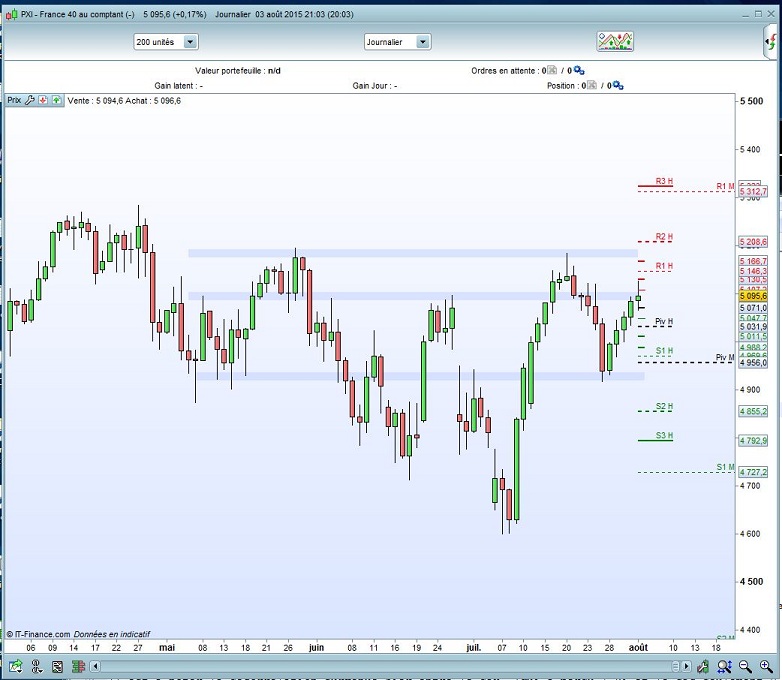Click the mai month label on axis
The image size is (782, 680).
point(167,648)
